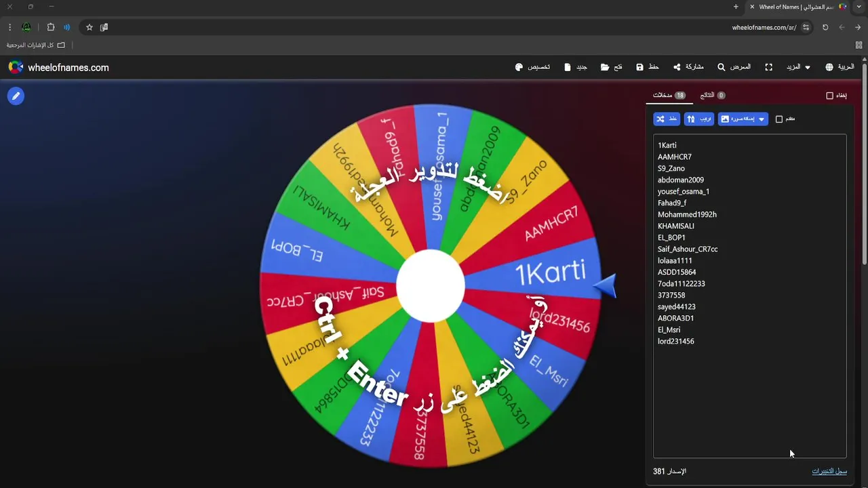868x488 pixels.
Task: Click the ABORA3D1 entry in the list
Action: [676, 318]
